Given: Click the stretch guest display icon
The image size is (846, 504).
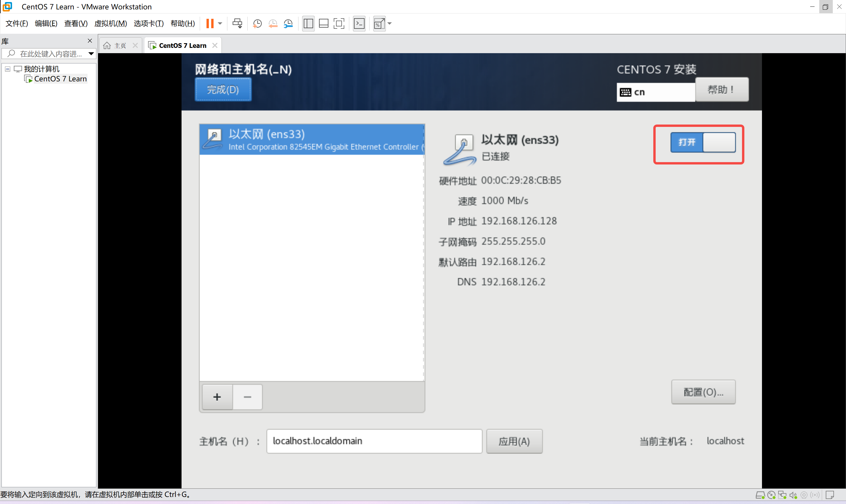Looking at the screenshot, I should pyautogui.click(x=379, y=23).
